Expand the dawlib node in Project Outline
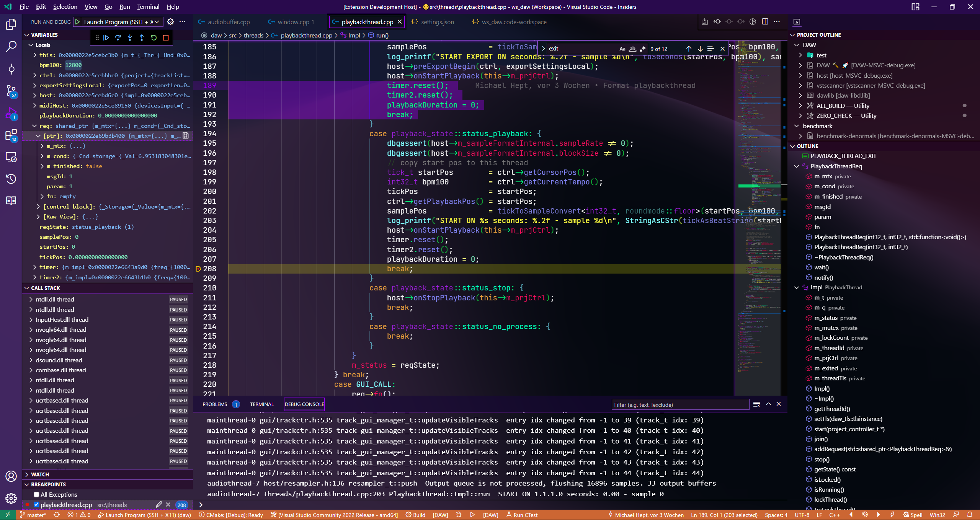This screenshot has width=980, height=520. tap(800, 95)
